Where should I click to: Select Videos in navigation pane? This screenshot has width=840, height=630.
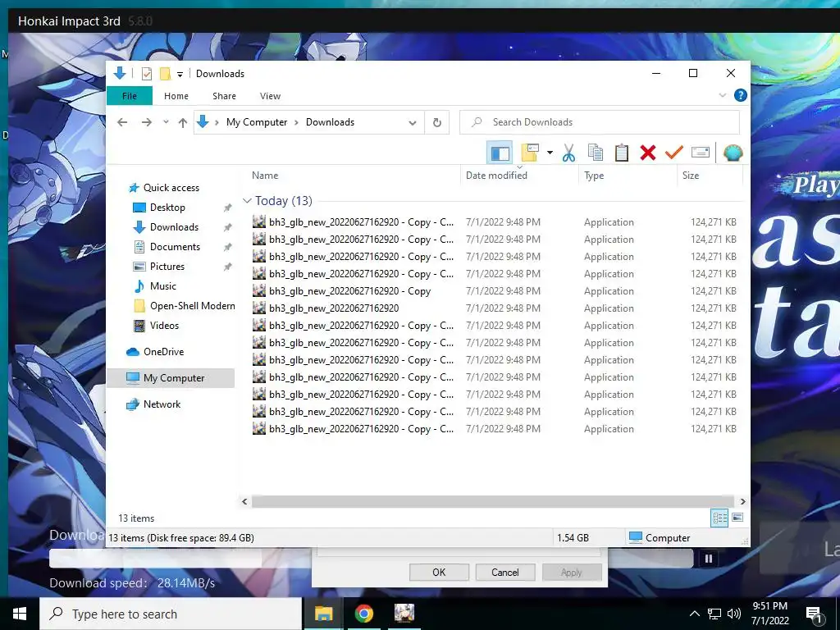pos(164,326)
